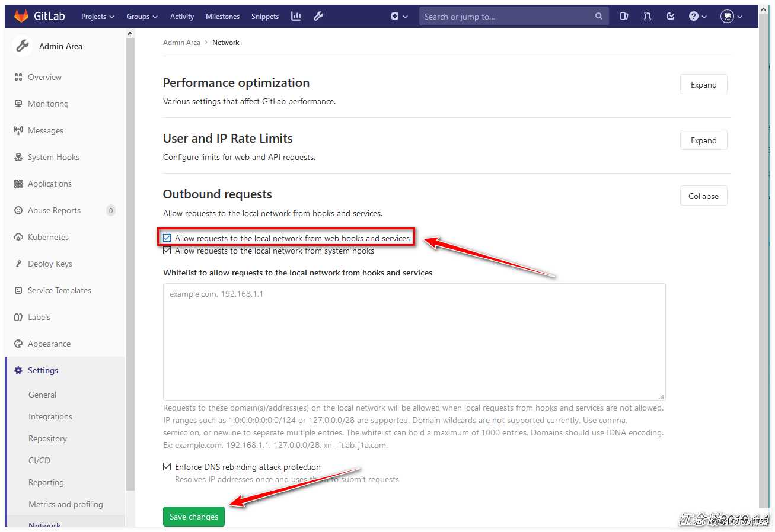Click the Kubernetes cloud icon
The height and width of the screenshot is (532, 775).
(18, 237)
